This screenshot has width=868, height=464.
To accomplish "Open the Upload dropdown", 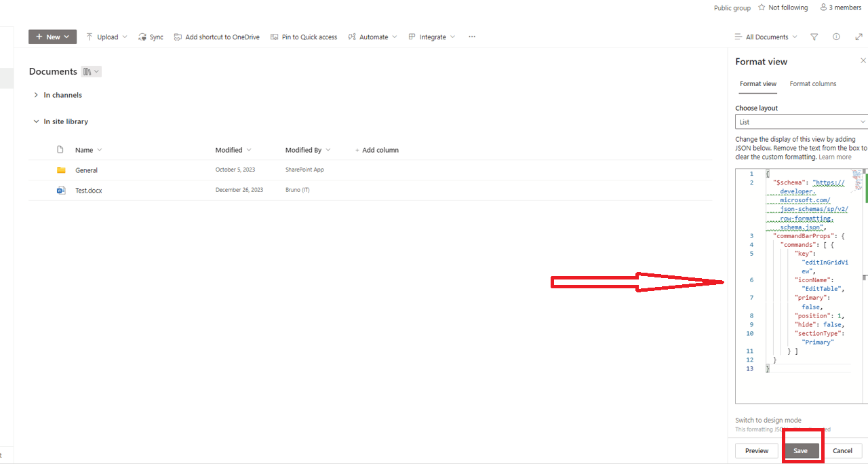I will click(106, 37).
